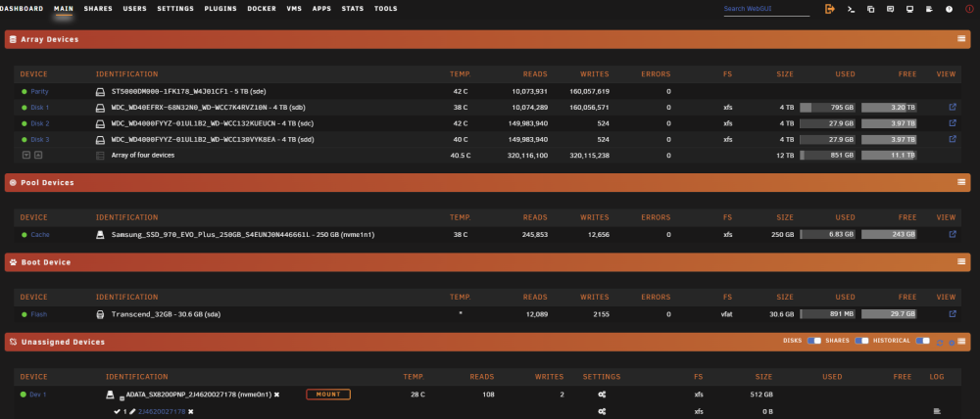Open settings gears for ADATA_SX8200PNP device
980x419 pixels.
point(602,395)
